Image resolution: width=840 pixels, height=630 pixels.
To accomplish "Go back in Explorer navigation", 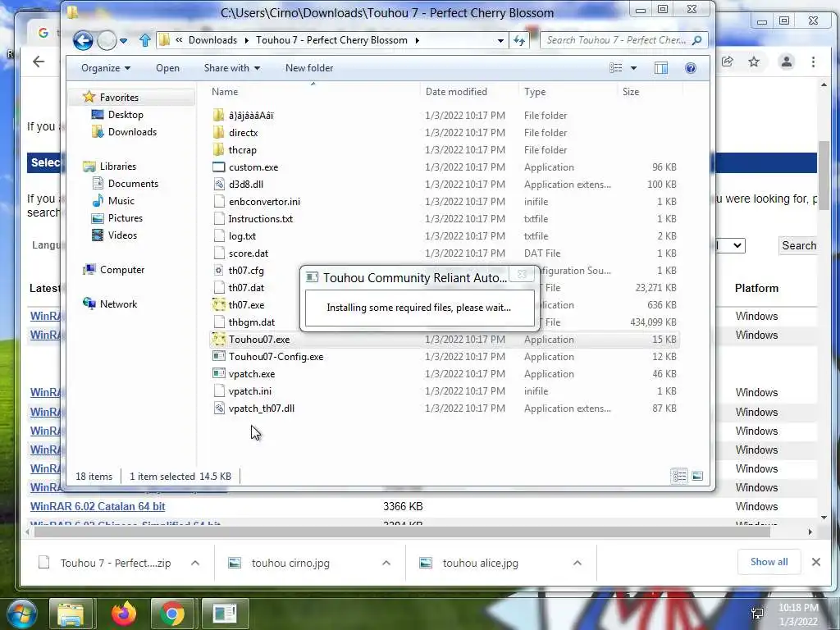I will tap(83, 41).
